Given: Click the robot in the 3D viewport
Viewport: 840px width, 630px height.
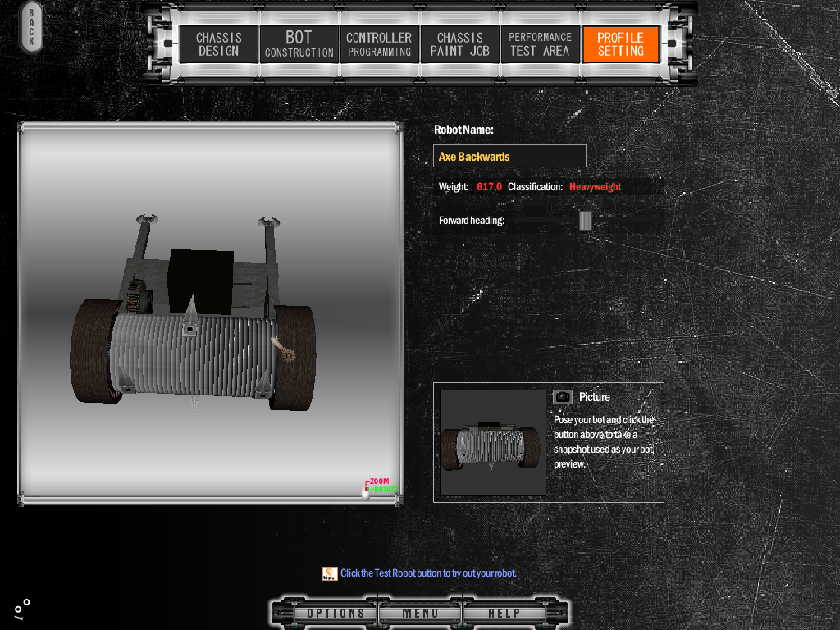Looking at the screenshot, I should coord(193,345).
